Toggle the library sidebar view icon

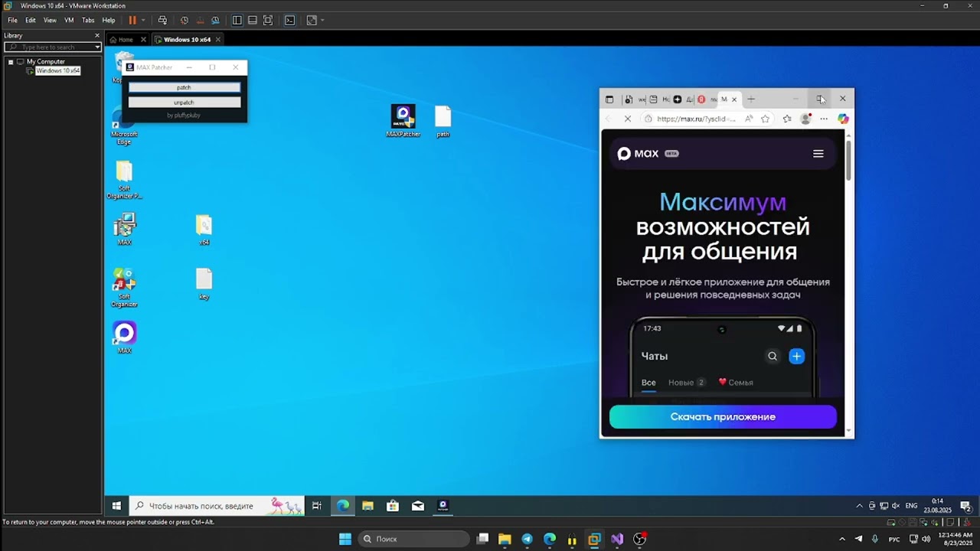(237, 21)
